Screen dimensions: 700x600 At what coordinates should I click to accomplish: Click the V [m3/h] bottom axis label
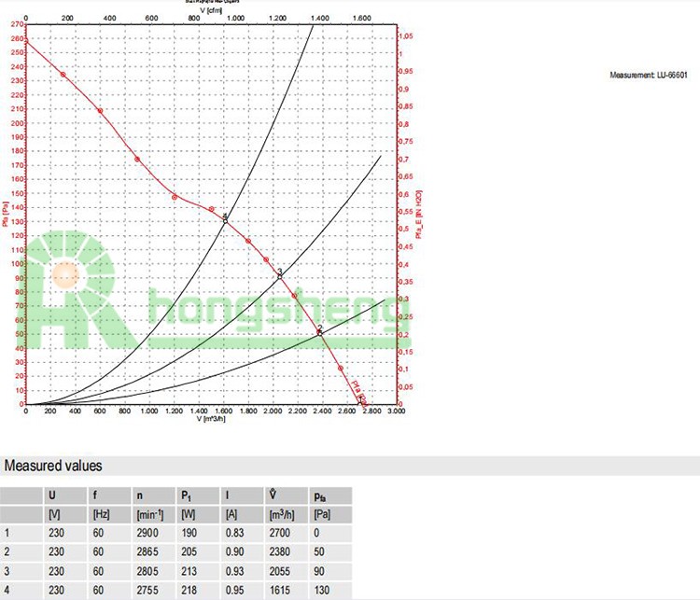(x=211, y=418)
